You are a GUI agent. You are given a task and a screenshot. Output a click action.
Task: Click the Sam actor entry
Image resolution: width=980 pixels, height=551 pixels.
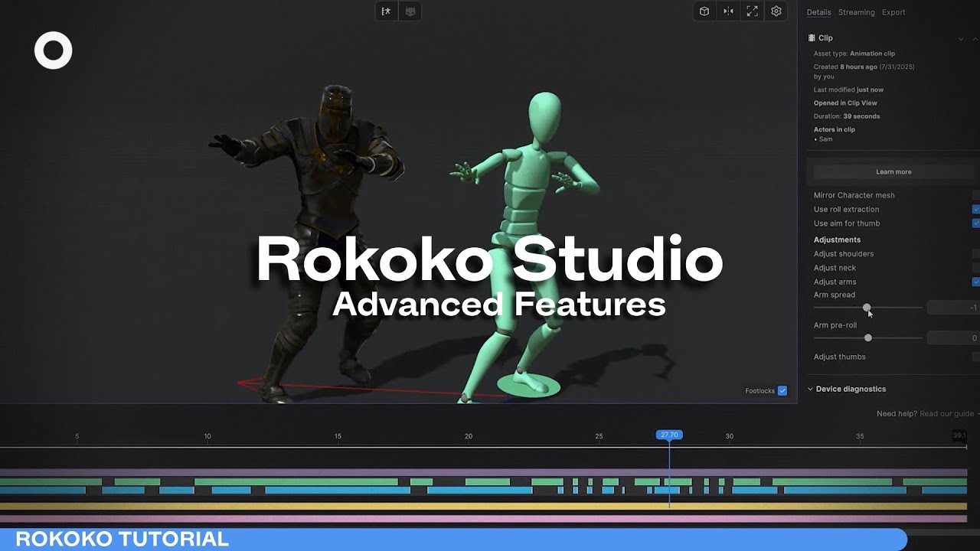pos(825,139)
